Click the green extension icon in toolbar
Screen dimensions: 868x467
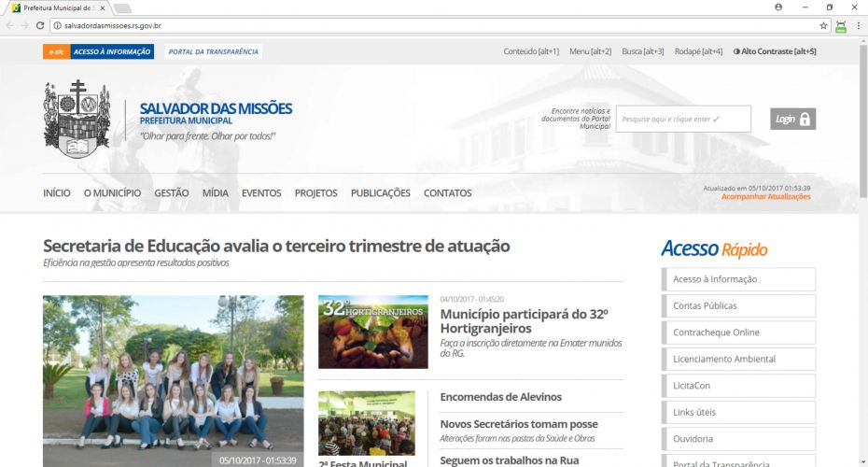pos(841,25)
